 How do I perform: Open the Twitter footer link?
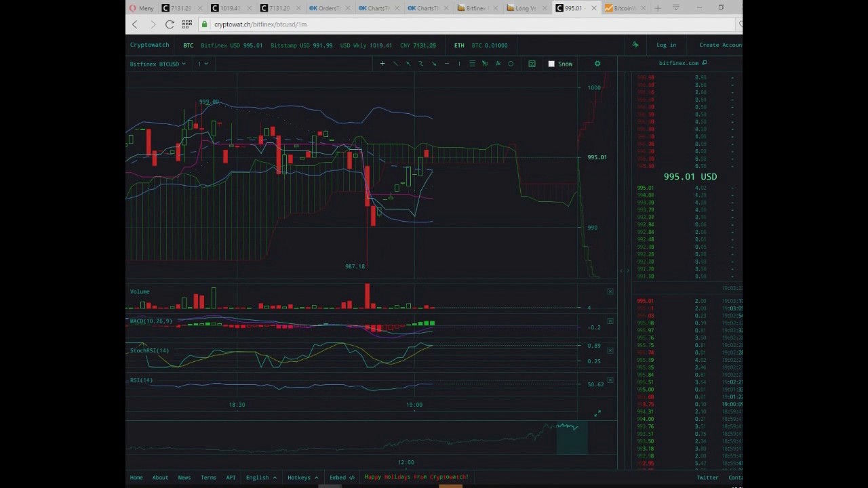click(x=707, y=477)
